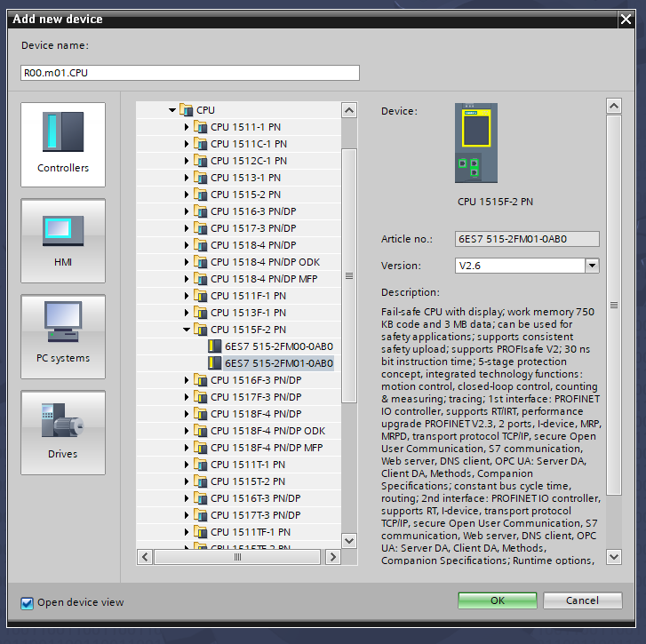Viewport: 646px width, 644px height.
Task: Click the CPU 1515F-2 PN folder icon
Action: [200, 330]
